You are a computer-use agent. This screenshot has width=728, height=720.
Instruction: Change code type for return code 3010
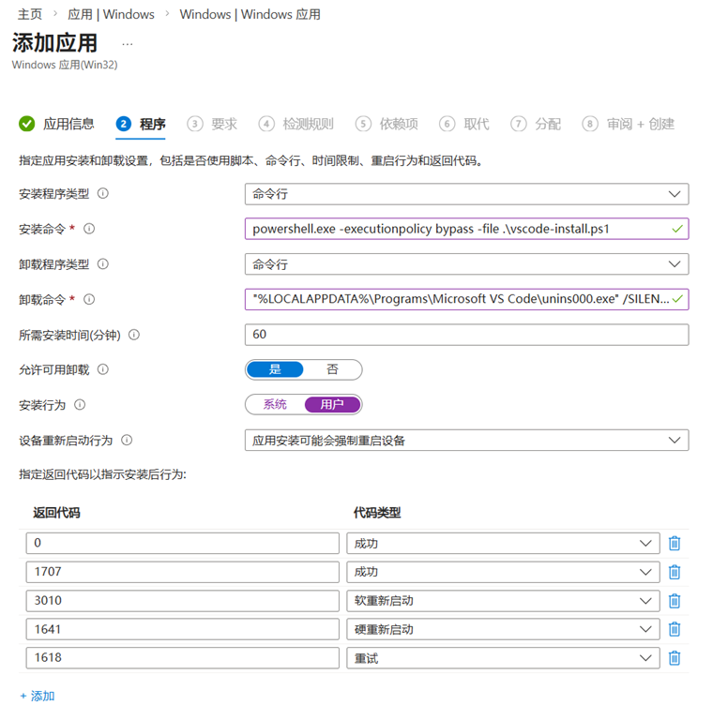click(502, 601)
